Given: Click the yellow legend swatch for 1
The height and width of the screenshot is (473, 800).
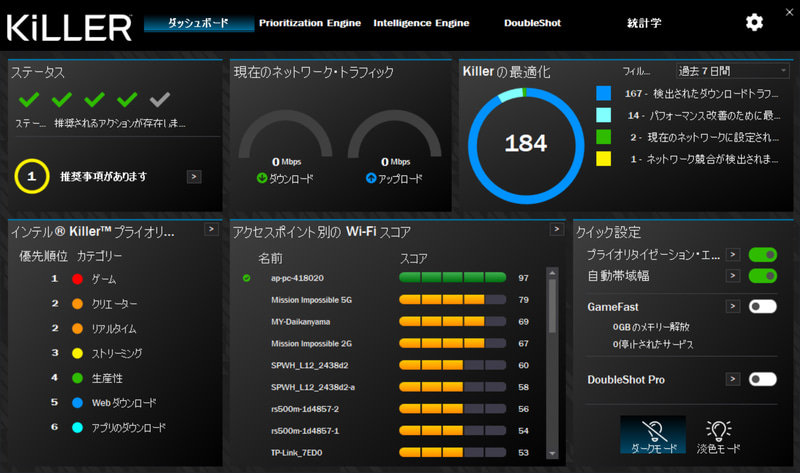Looking at the screenshot, I should tap(604, 159).
